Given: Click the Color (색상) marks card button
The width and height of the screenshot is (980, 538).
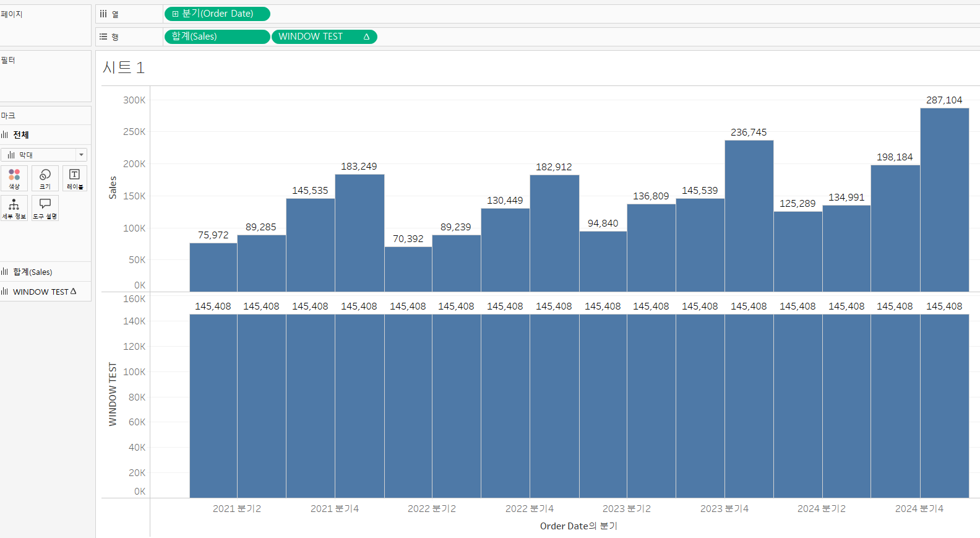Looking at the screenshot, I should point(14,178).
